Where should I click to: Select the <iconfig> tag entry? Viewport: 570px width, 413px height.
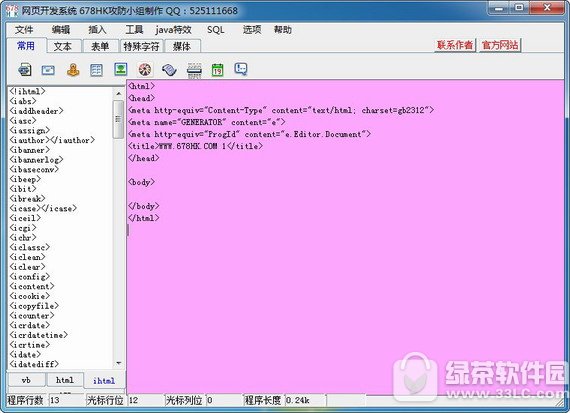[x=30, y=277]
